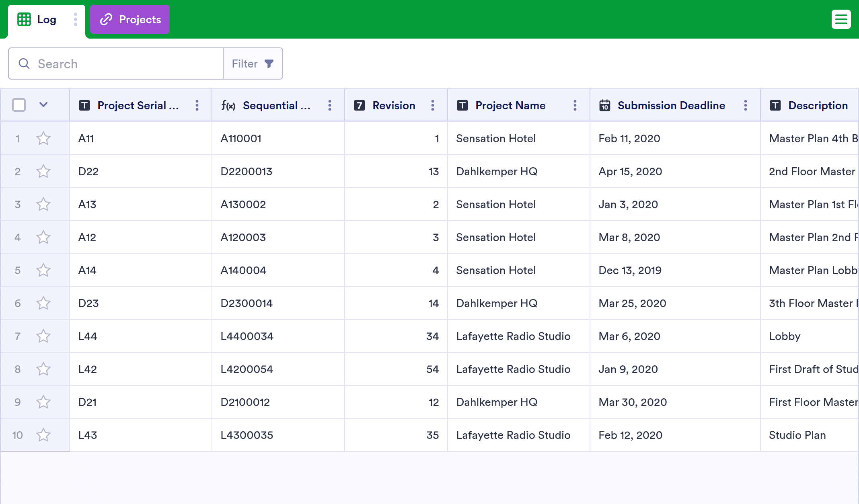Screen dimensions: 859x504
Task: Open the Filter dropdown
Action: pos(253,64)
